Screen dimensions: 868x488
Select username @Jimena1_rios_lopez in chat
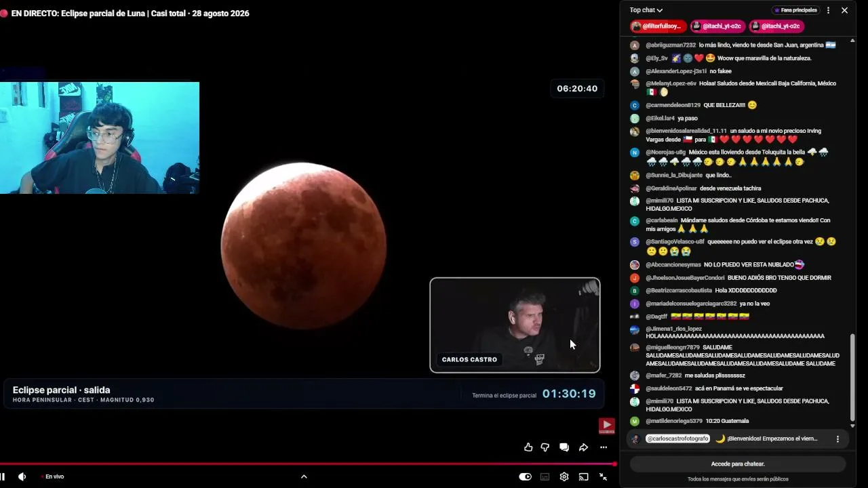pyautogui.click(x=673, y=329)
